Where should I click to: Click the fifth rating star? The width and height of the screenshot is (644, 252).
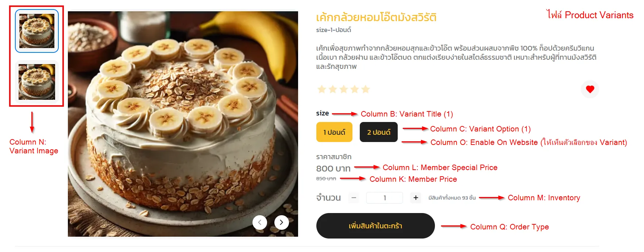tap(366, 89)
